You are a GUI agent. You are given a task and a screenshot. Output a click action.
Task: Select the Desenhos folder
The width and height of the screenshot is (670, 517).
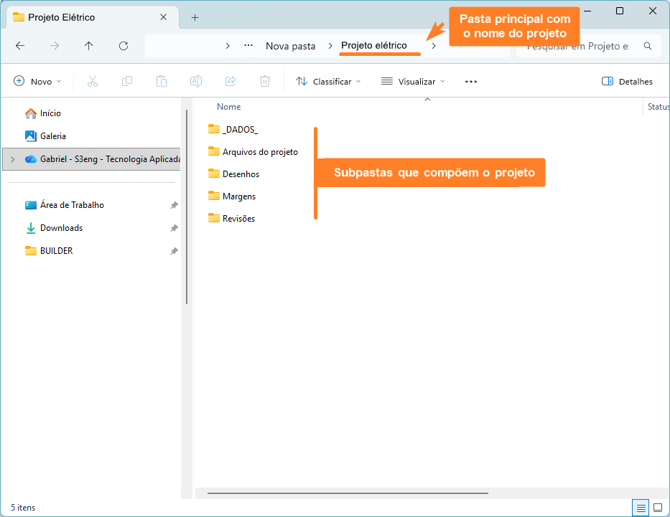(240, 174)
